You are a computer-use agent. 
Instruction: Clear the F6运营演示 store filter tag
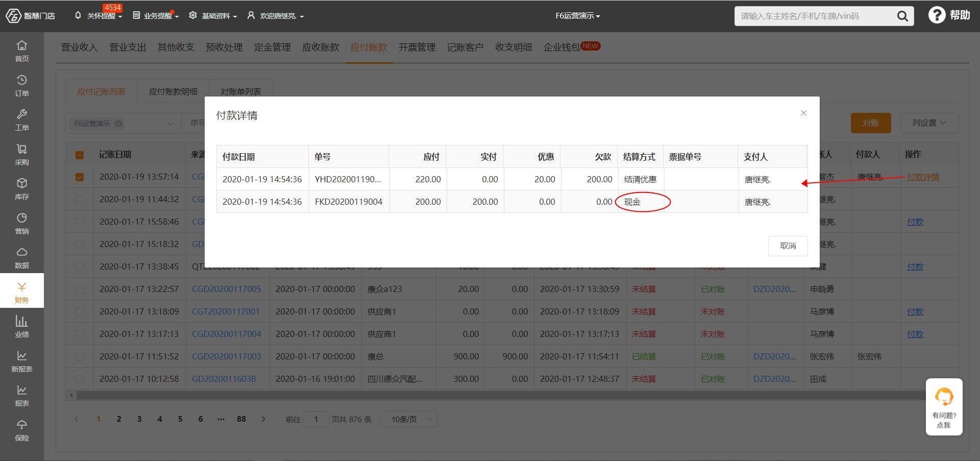pos(118,124)
